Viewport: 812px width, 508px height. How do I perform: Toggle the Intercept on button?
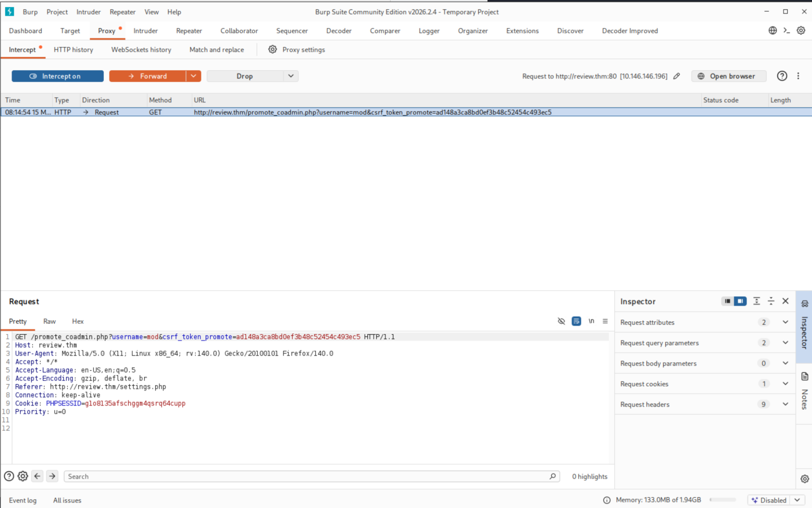click(x=57, y=76)
